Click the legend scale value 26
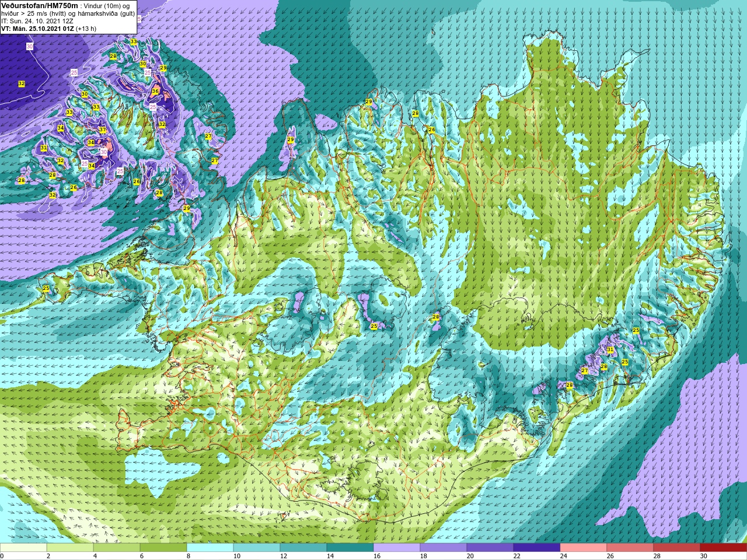The image size is (747, 560). pos(611,556)
